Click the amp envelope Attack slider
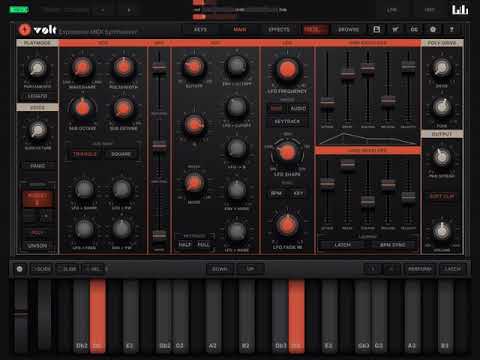 pos(328,102)
